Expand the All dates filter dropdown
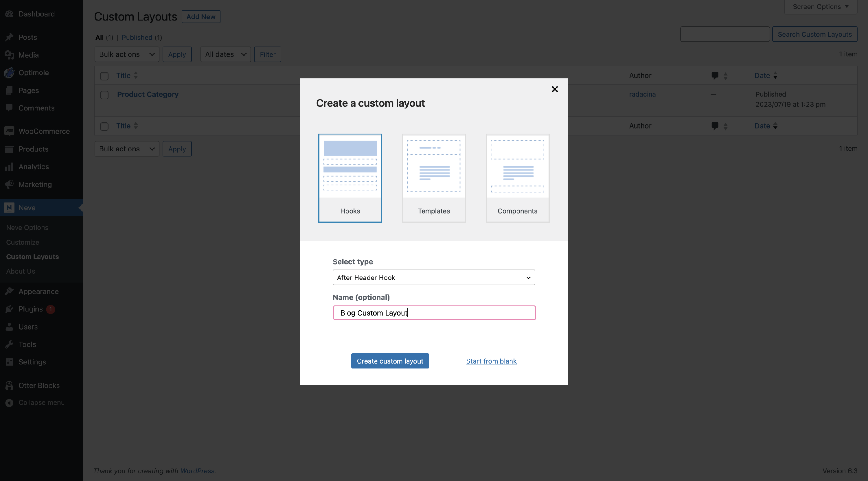Screen dimensions: 868x481 [x=225, y=54]
